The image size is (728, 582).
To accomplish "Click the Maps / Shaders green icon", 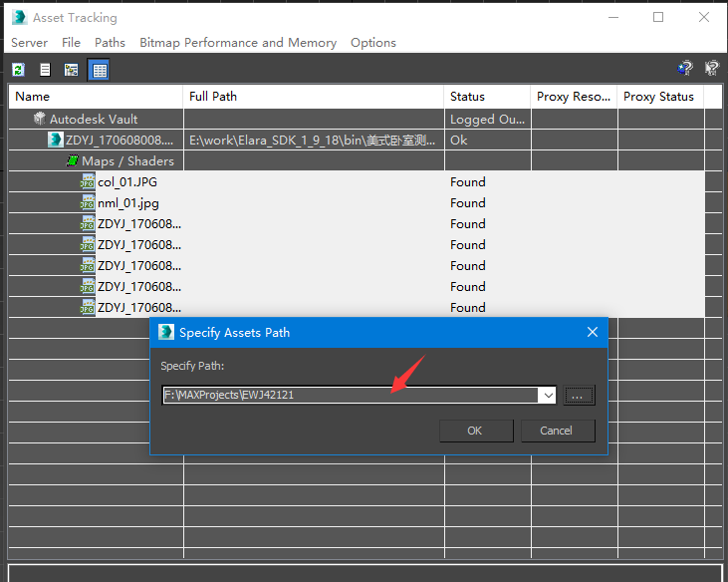I will click(73, 160).
